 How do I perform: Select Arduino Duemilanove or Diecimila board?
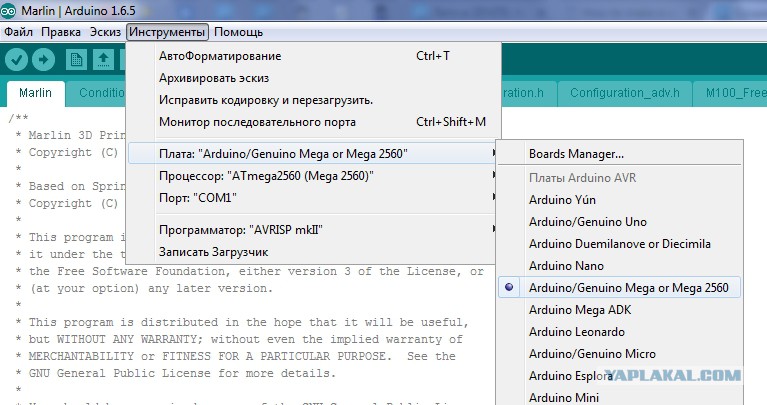coord(619,244)
